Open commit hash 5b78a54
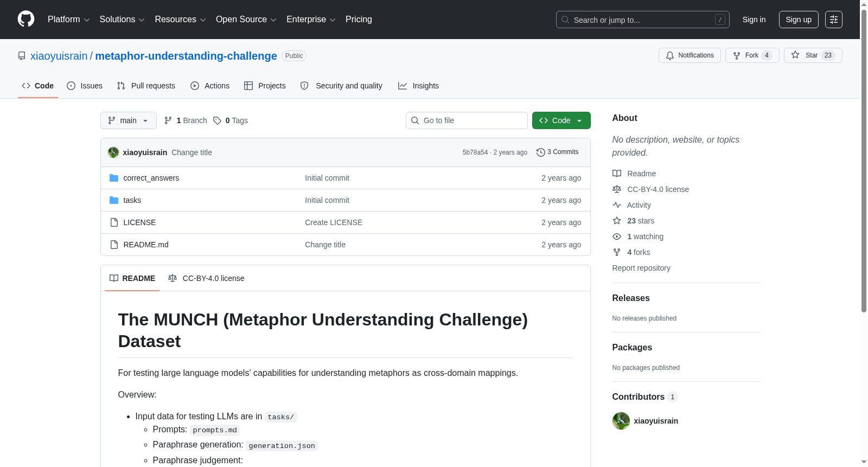Image resolution: width=868 pixels, height=467 pixels. (475, 152)
